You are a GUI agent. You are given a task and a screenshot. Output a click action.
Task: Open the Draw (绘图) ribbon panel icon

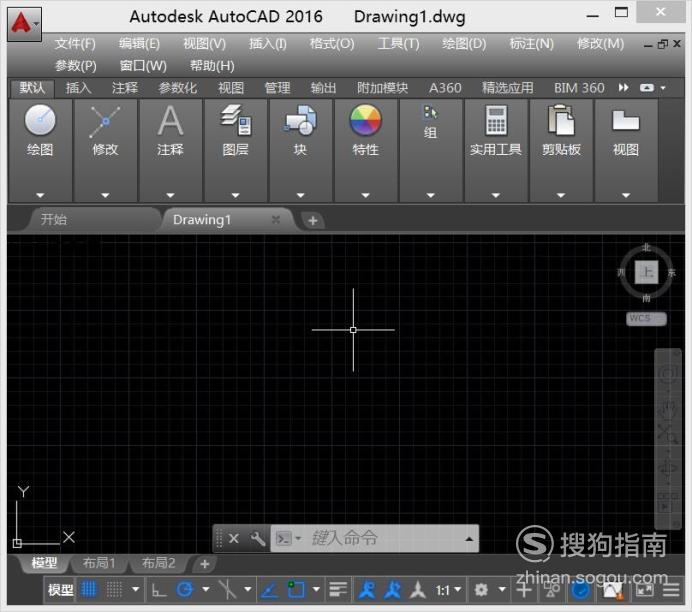pyautogui.click(x=40, y=120)
